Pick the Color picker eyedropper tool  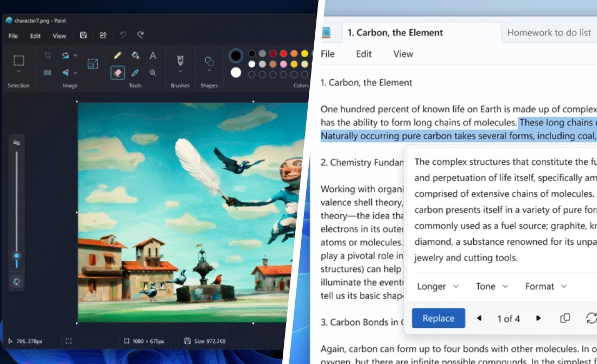click(135, 73)
